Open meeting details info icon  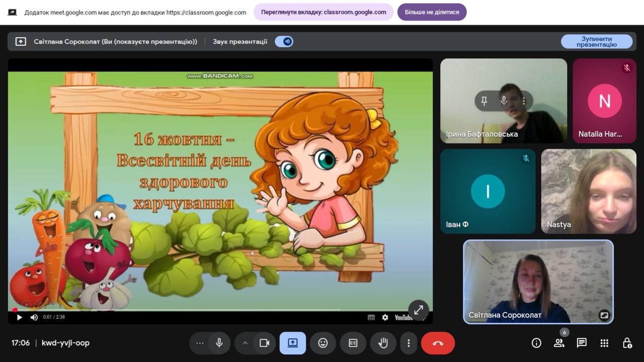(536, 343)
